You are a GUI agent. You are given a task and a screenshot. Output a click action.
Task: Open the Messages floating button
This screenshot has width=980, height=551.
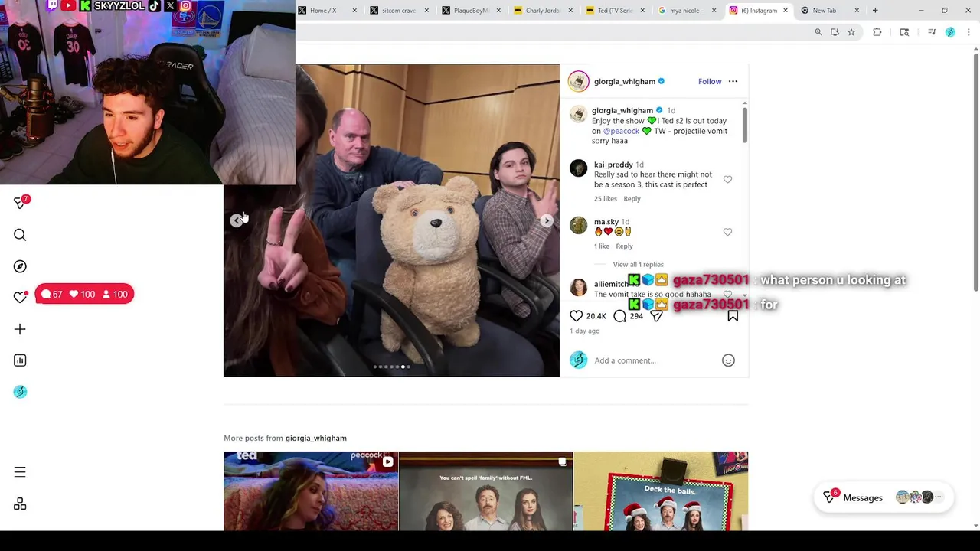pyautogui.click(x=884, y=497)
